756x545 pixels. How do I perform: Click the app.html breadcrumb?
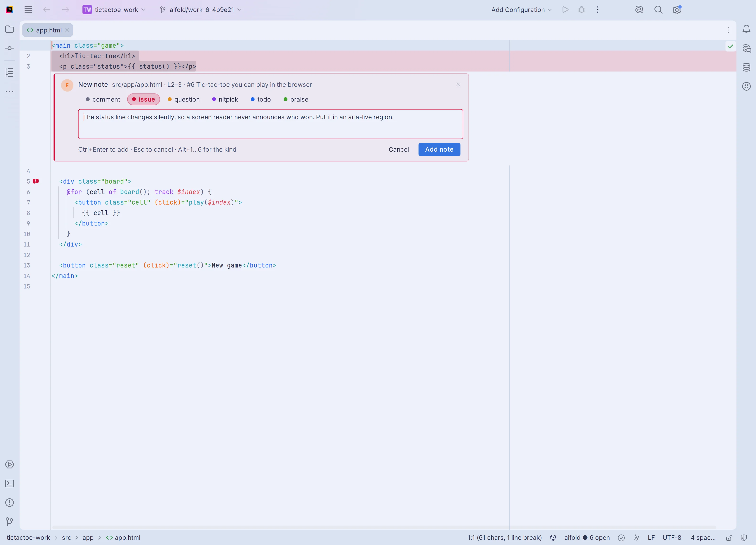123,537
